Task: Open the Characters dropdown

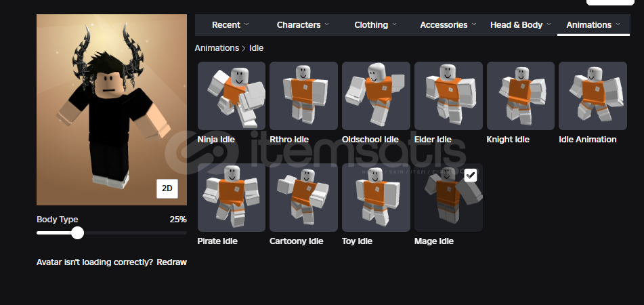Action: 303,24
